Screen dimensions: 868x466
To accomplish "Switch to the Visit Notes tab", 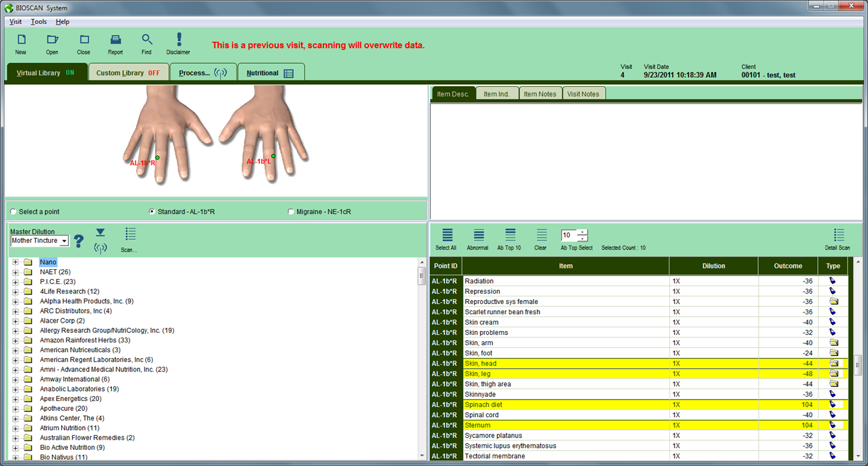I will tap(583, 94).
